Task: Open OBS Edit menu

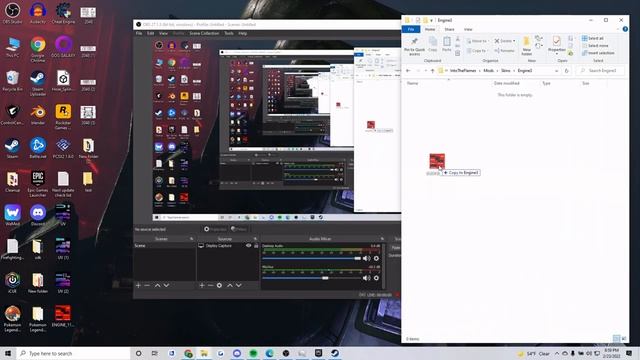Action: pyautogui.click(x=151, y=33)
